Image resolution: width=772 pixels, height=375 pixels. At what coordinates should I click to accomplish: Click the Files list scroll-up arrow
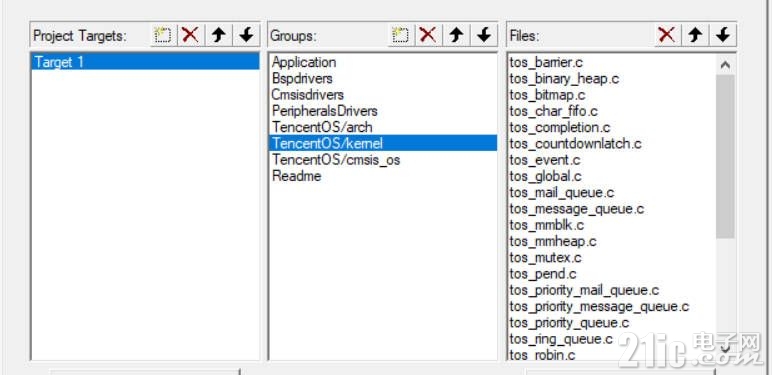[725, 64]
